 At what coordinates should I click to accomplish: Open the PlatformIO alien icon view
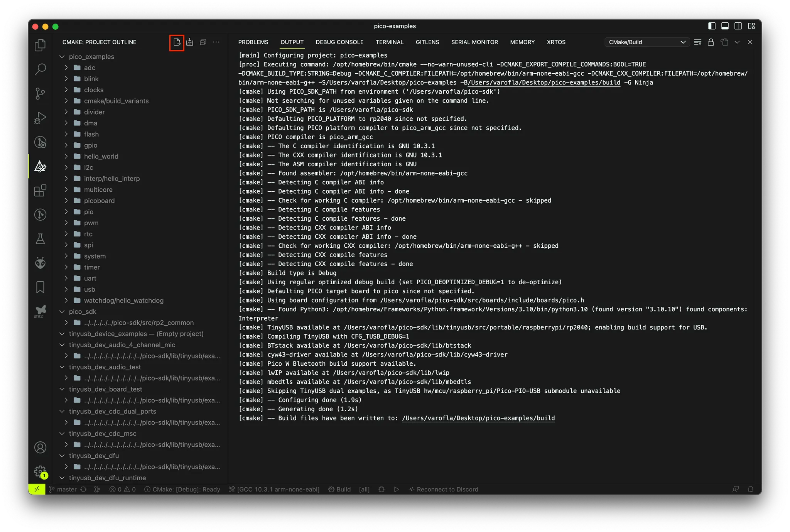click(x=40, y=263)
